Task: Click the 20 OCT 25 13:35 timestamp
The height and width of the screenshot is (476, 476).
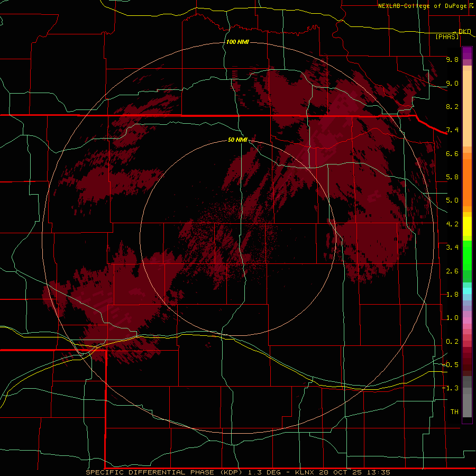Action: click(x=354, y=472)
